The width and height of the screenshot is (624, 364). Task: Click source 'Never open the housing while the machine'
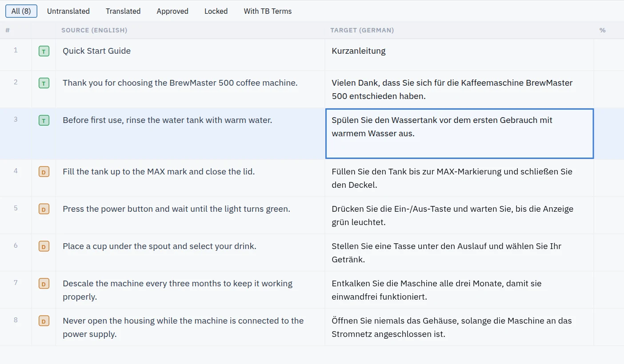coord(183,327)
